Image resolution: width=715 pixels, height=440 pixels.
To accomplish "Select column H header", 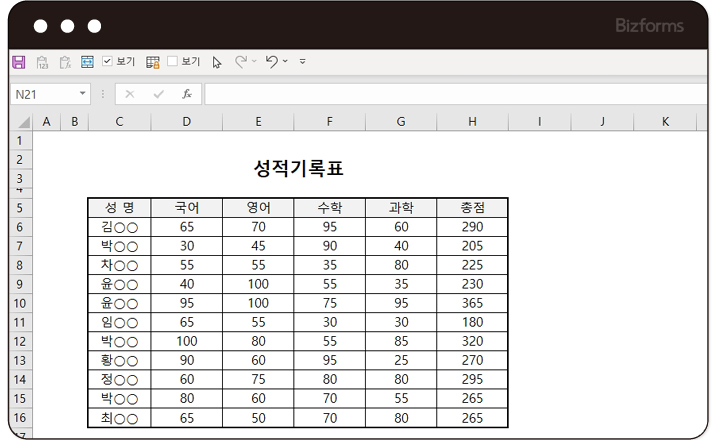I will 472,122.
